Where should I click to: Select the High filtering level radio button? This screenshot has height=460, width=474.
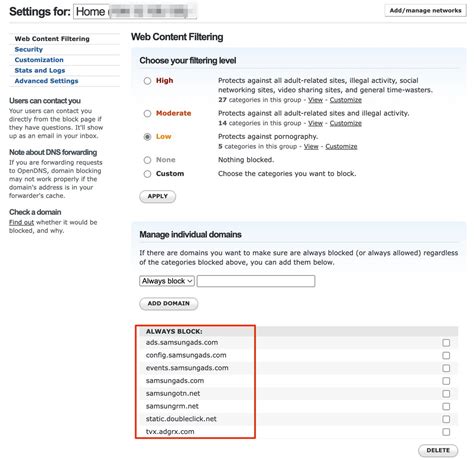(x=147, y=81)
